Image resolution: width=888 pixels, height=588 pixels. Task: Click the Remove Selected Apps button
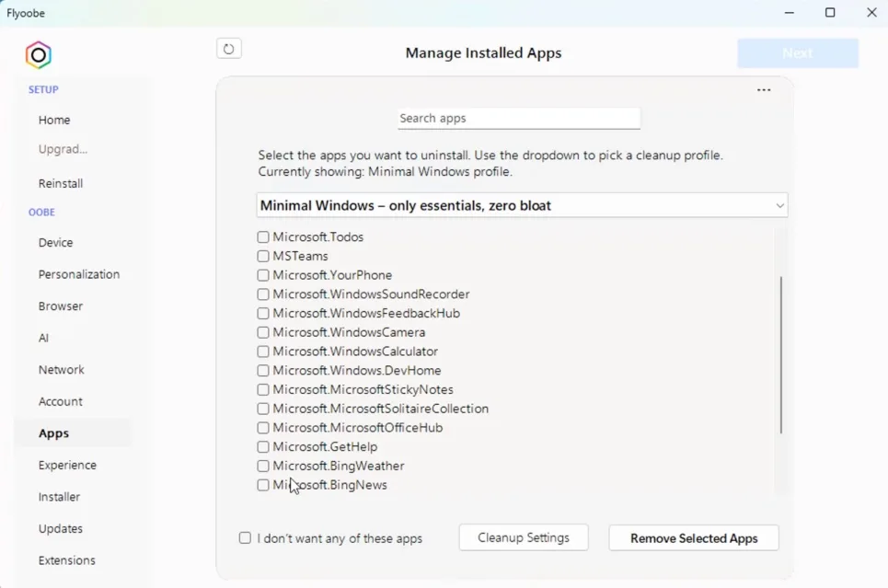(x=693, y=537)
